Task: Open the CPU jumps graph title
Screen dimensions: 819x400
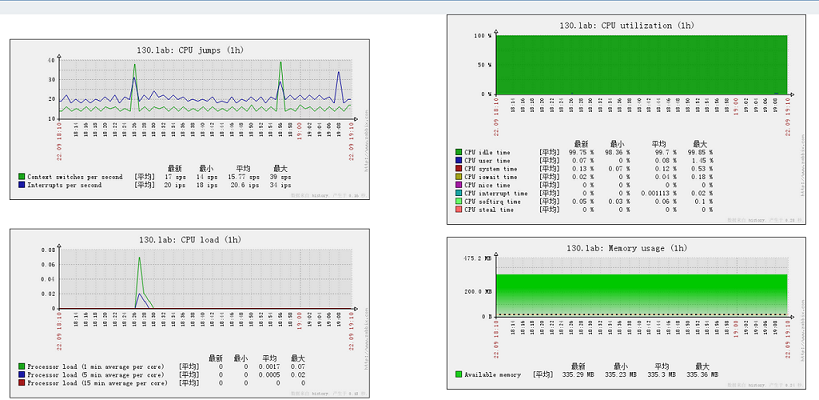Action: click(x=189, y=49)
